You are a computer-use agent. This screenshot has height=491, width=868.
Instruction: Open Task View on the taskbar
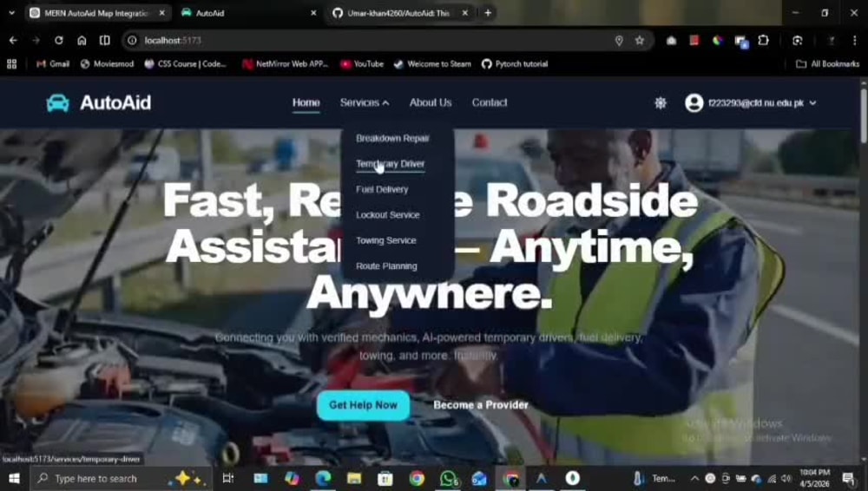pyautogui.click(x=227, y=478)
